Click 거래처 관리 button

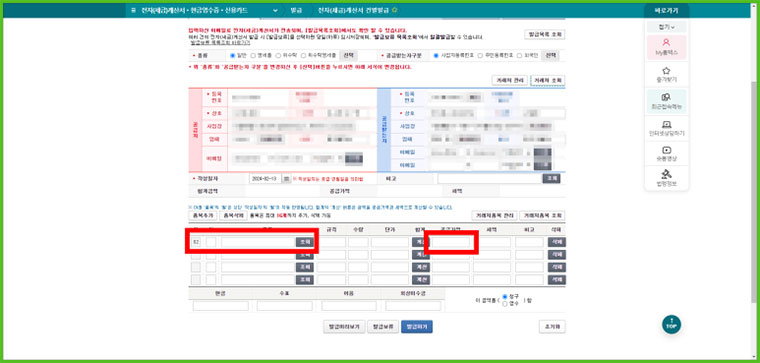tap(509, 80)
